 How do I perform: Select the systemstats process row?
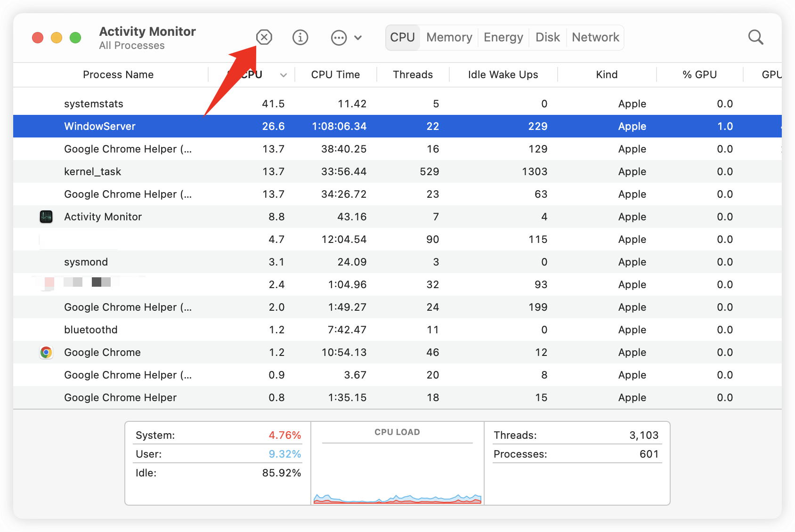[x=397, y=104]
